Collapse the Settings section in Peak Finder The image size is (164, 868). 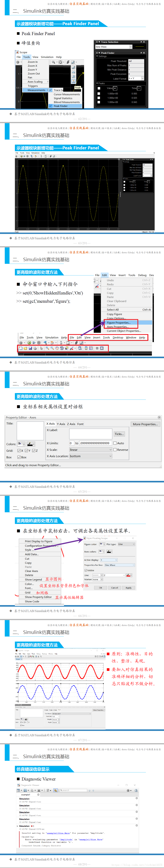click(97, 56)
